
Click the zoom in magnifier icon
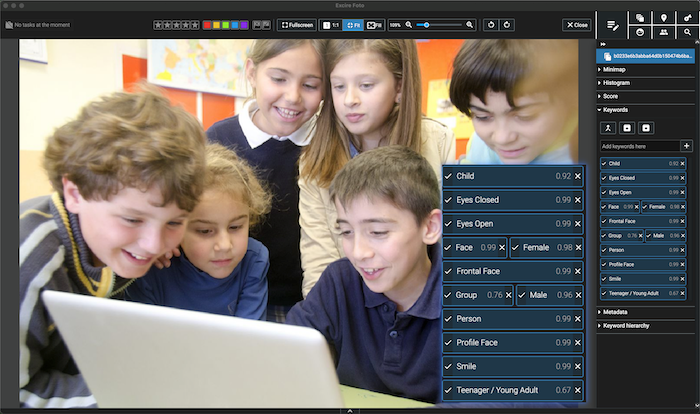click(470, 24)
